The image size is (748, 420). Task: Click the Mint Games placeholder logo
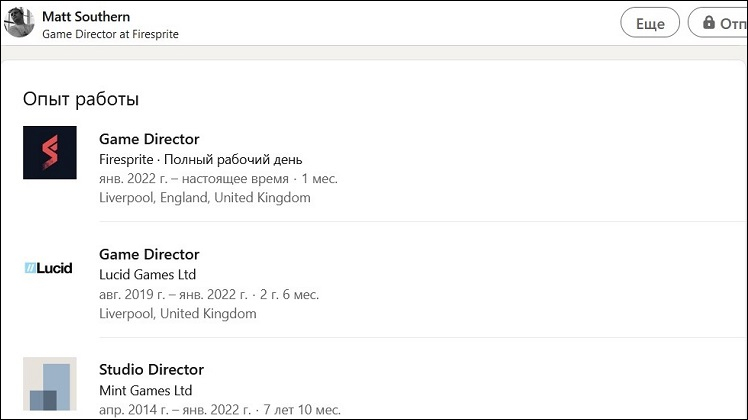50,385
